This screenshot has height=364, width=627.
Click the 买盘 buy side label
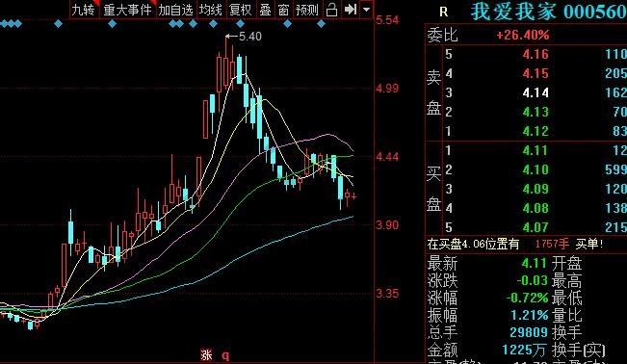[433, 189]
